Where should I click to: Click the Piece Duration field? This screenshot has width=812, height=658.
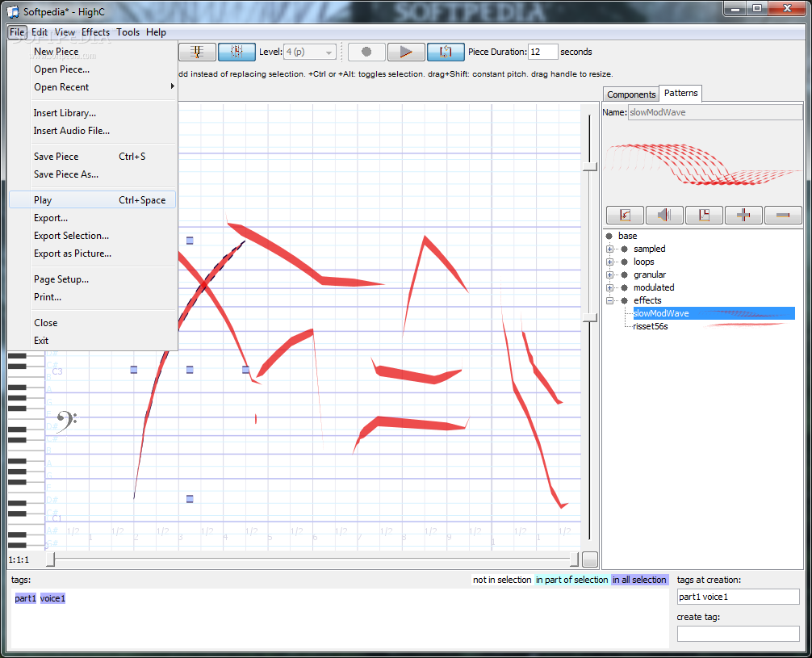coord(542,52)
